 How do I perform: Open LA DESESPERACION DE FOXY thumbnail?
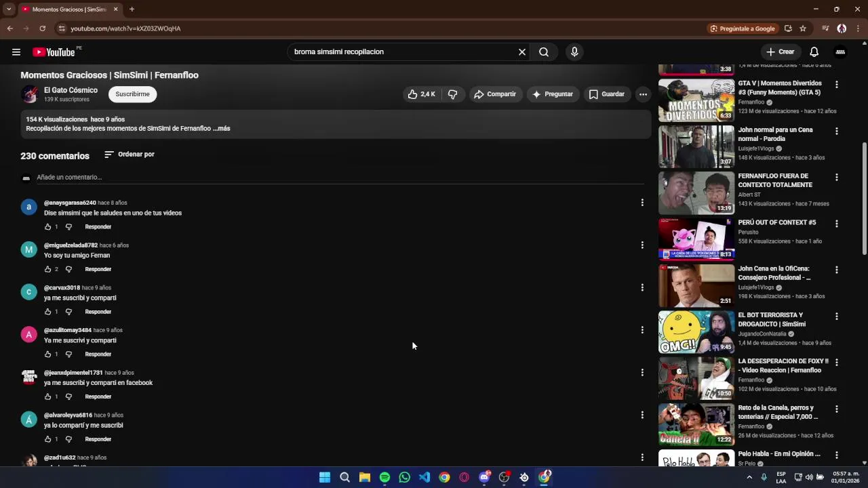pos(696,378)
